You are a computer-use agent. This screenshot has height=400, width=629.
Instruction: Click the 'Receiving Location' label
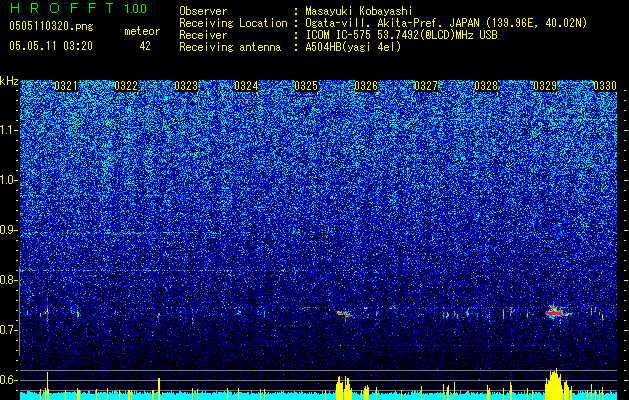(x=233, y=23)
